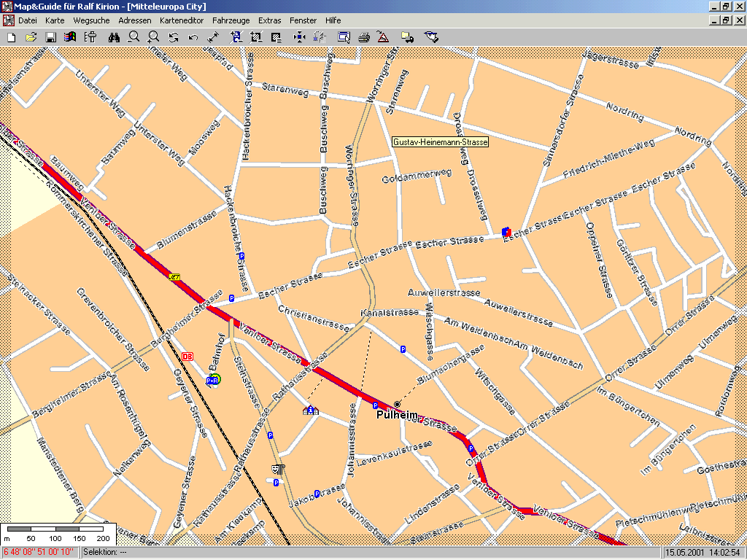This screenshot has height=560, width=747.
Task: Print the map with the printer icon
Action: pos(363,37)
